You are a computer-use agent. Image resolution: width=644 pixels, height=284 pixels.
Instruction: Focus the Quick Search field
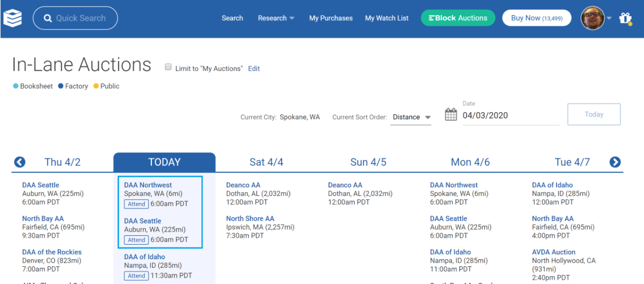click(75, 18)
